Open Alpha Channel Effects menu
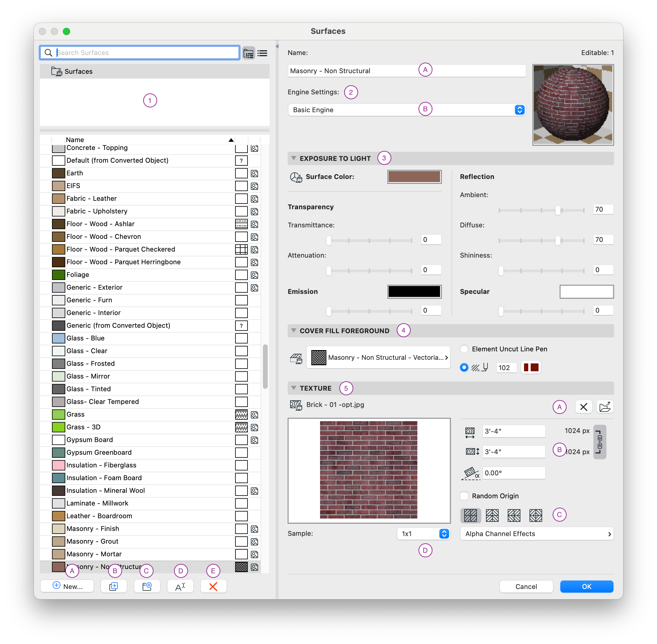Viewport: 657px width, 644px height. click(537, 534)
